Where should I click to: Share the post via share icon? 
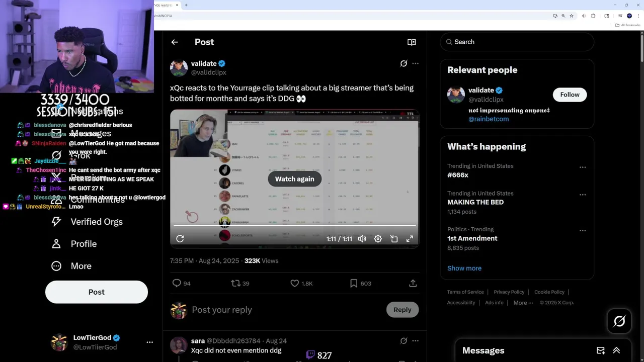click(x=413, y=283)
